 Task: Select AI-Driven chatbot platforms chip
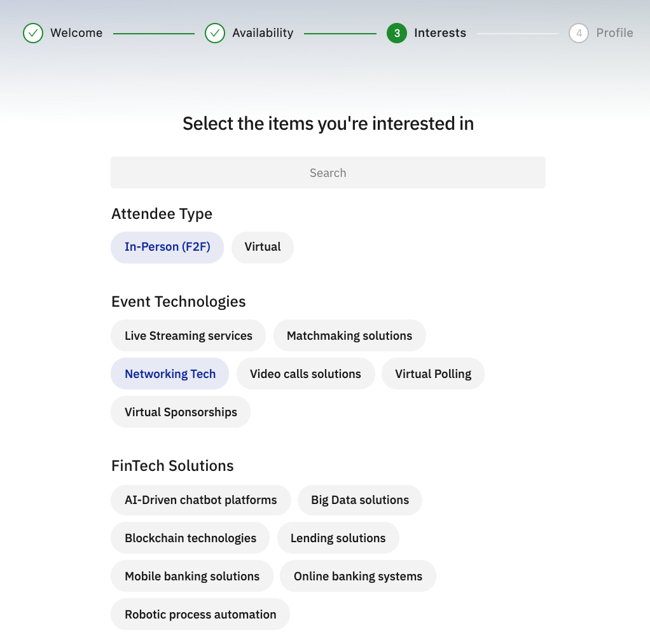pyautogui.click(x=200, y=500)
